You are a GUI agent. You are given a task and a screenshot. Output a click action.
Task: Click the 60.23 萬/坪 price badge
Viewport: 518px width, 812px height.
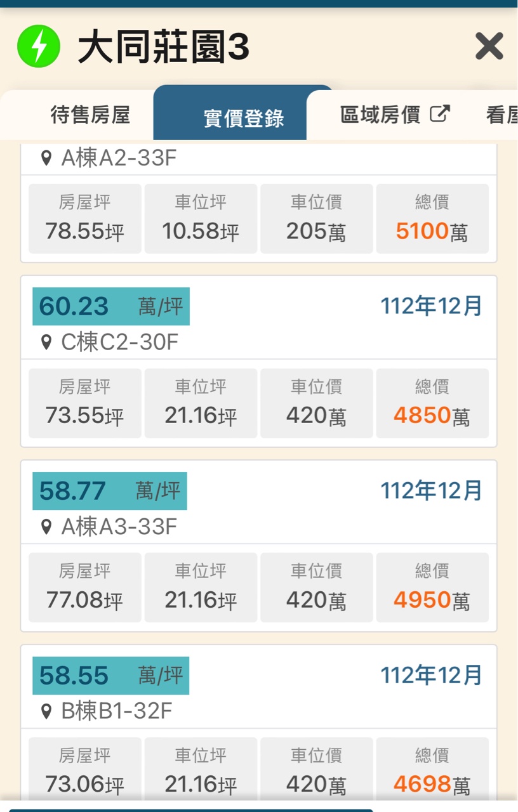[x=111, y=306]
